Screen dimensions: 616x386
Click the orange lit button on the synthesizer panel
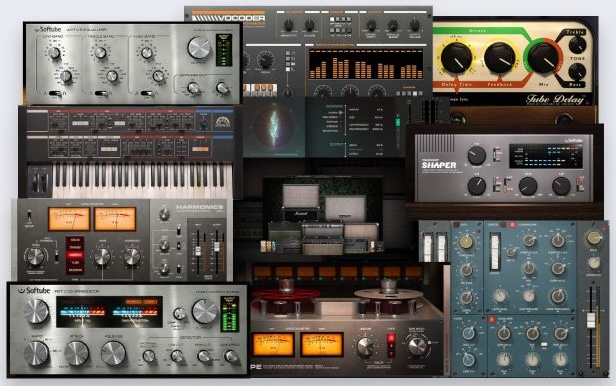point(200,149)
